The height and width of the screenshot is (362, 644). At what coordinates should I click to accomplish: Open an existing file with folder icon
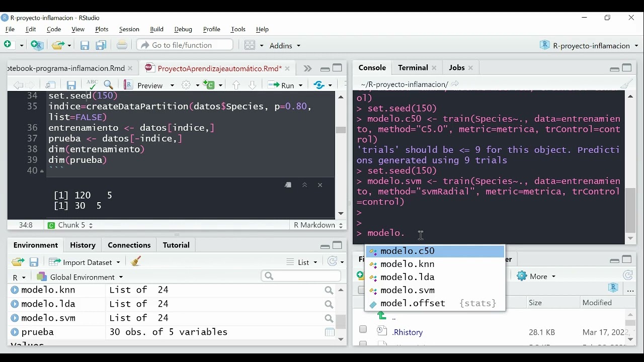tap(58, 45)
